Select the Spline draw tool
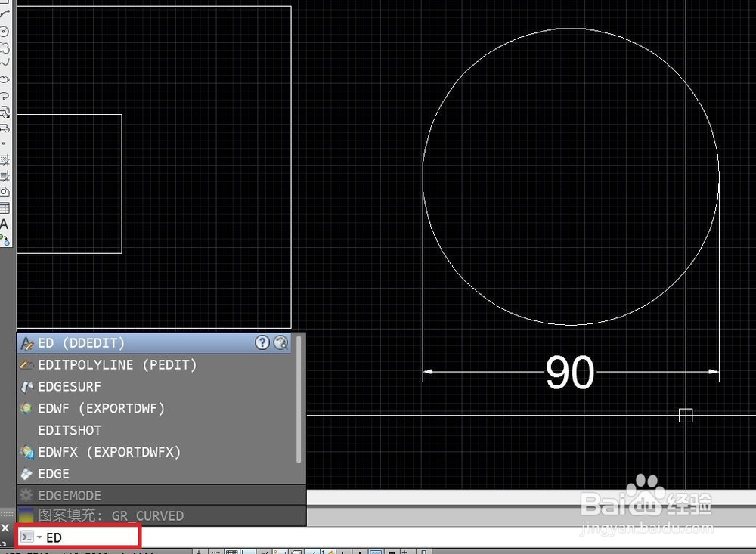The width and height of the screenshot is (756, 554). pos(5,63)
